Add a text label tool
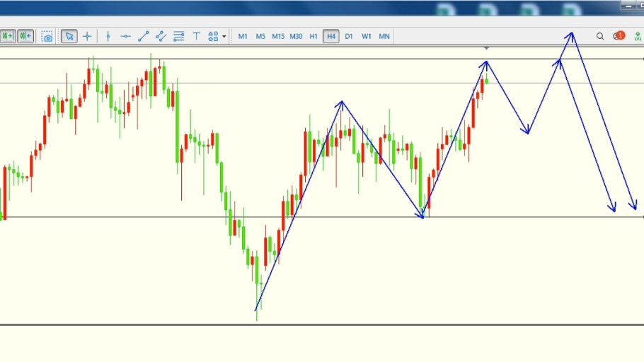644x362 pixels. point(196,36)
